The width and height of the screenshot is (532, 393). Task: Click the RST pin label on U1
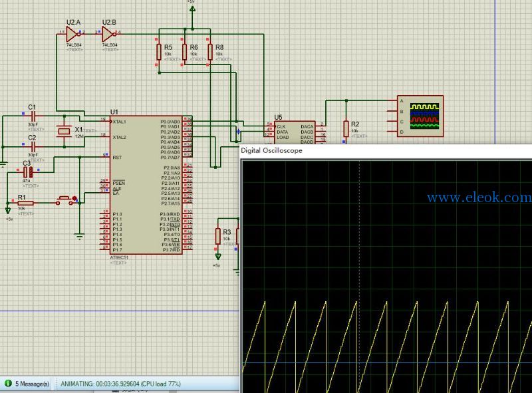coord(117,158)
